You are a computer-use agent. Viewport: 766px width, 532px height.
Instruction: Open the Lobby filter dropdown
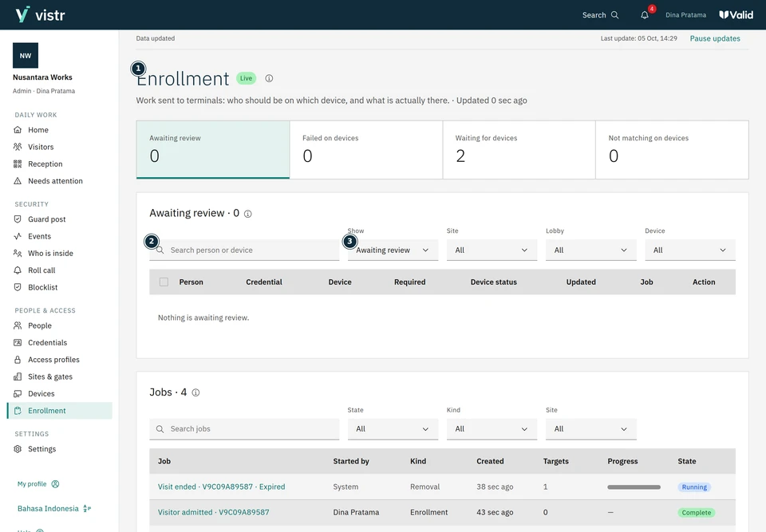[591, 250]
